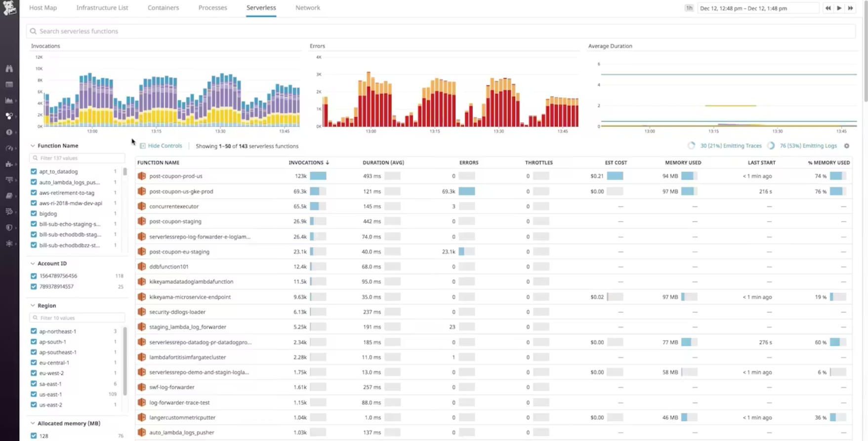The height and width of the screenshot is (441, 868).
Task: Click Lambda icon for lambdafortitisimfargatecluster
Action: click(142, 357)
